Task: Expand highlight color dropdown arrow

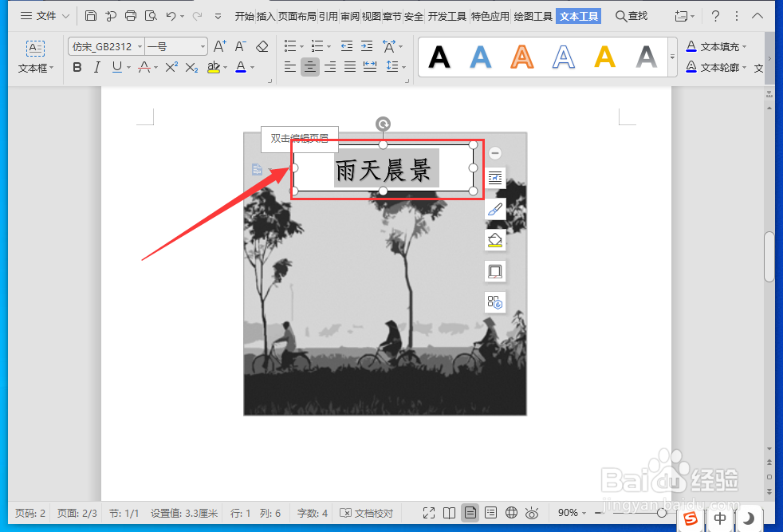Action: [x=225, y=68]
